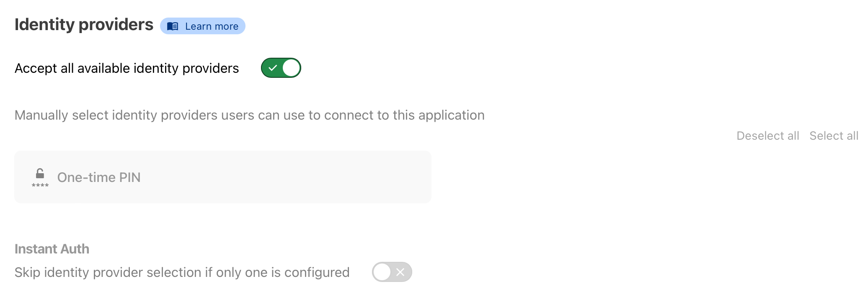Screen dimensions: 868x302
Task: Disable accepting all available identity providers
Action: pyautogui.click(x=281, y=67)
